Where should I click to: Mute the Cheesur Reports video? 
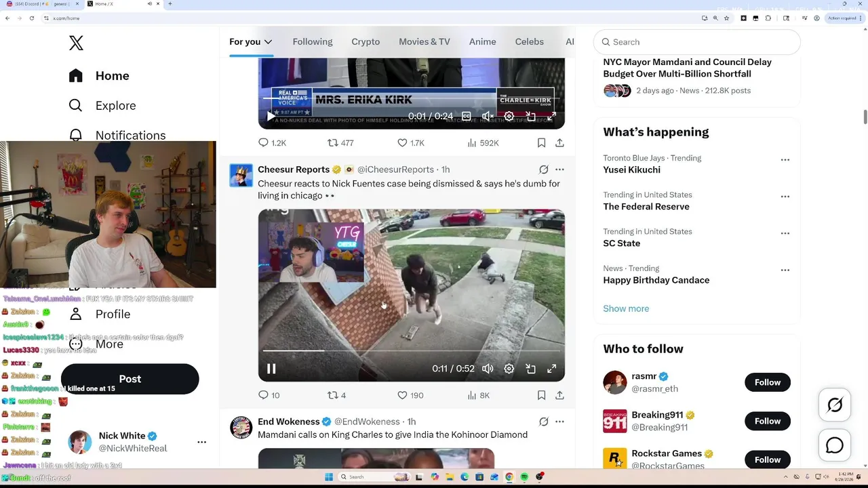[488, 369]
